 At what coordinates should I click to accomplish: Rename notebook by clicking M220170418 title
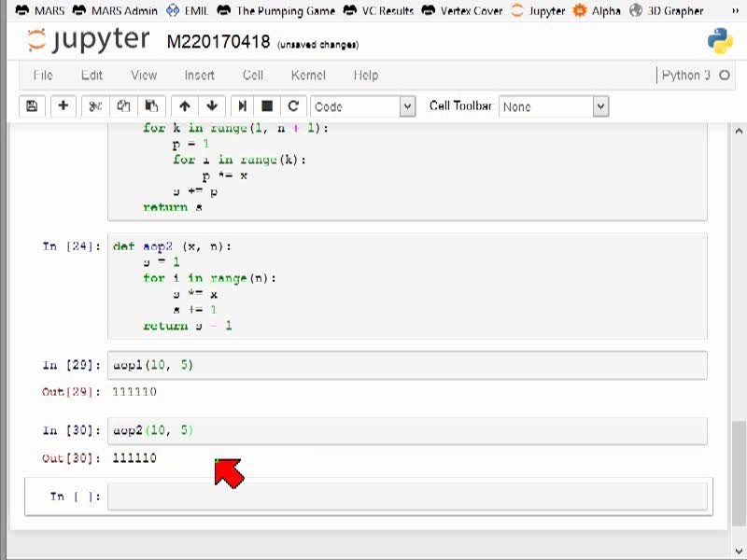click(218, 42)
